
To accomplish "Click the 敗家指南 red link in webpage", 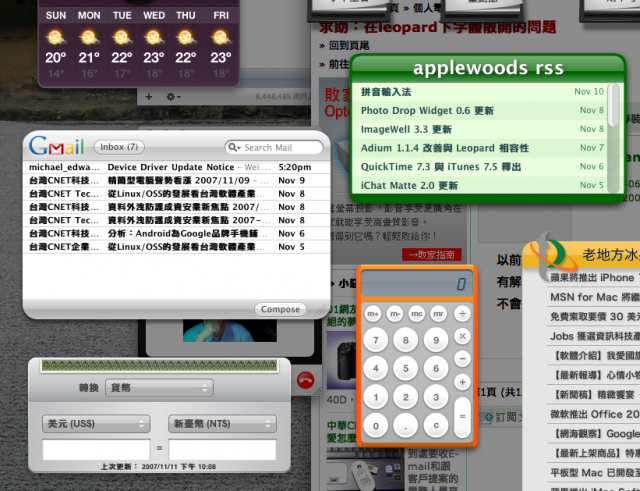I will click(x=431, y=254).
